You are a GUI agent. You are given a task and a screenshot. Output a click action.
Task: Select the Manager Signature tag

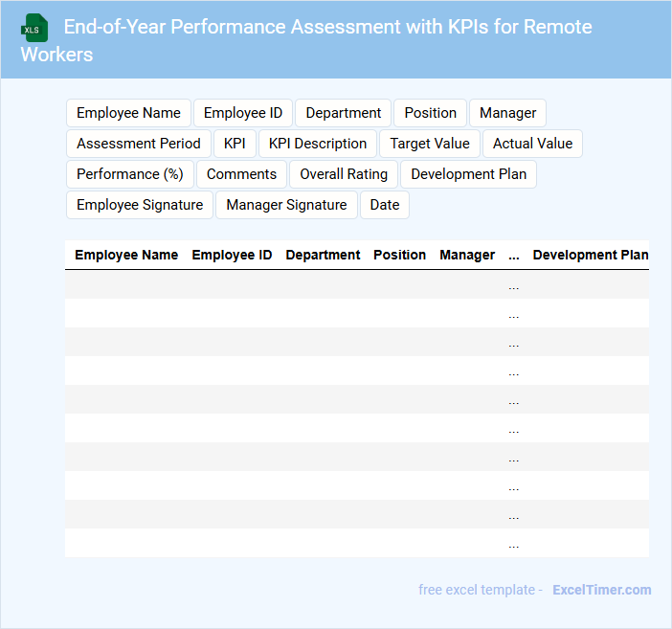tap(286, 205)
